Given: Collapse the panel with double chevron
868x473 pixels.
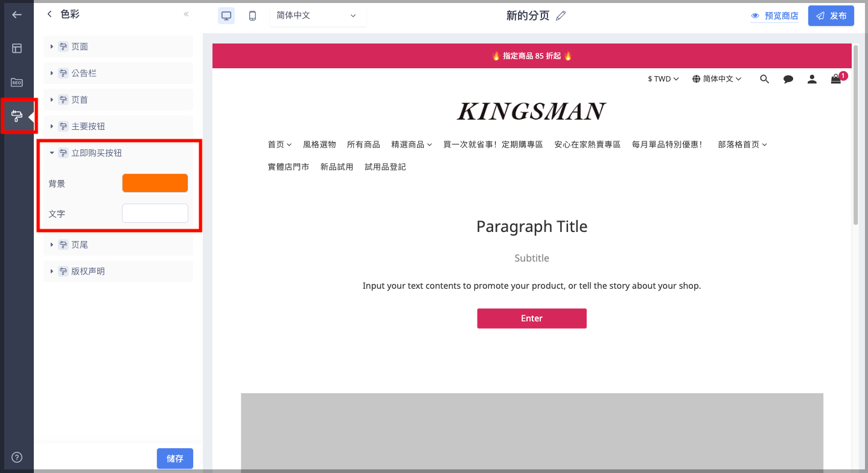Looking at the screenshot, I should point(187,14).
